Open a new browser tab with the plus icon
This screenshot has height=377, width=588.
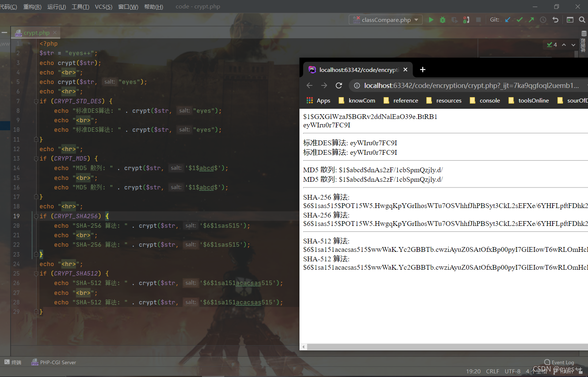423,69
